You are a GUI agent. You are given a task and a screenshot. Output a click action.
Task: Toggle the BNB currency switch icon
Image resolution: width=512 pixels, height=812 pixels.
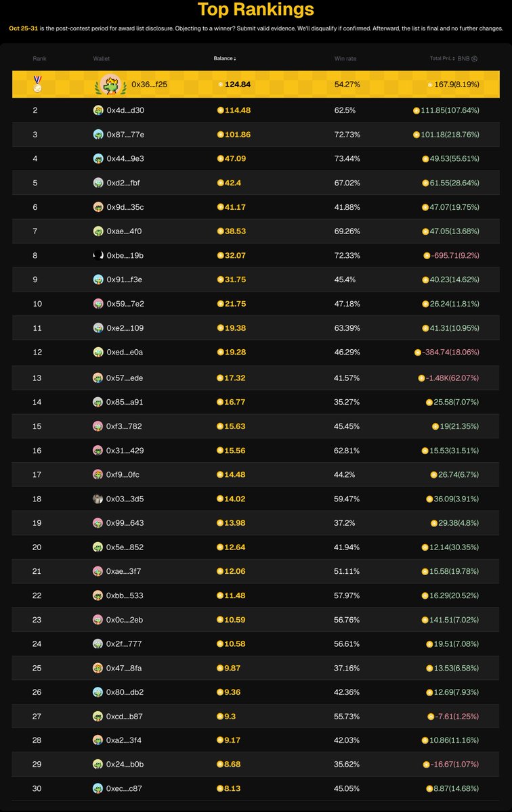click(474, 58)
